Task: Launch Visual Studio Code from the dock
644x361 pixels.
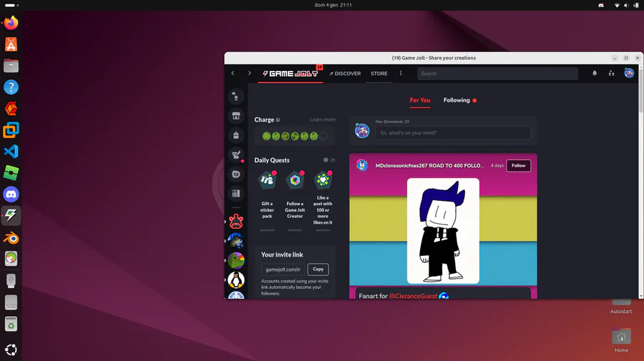Action: [11, 152]
